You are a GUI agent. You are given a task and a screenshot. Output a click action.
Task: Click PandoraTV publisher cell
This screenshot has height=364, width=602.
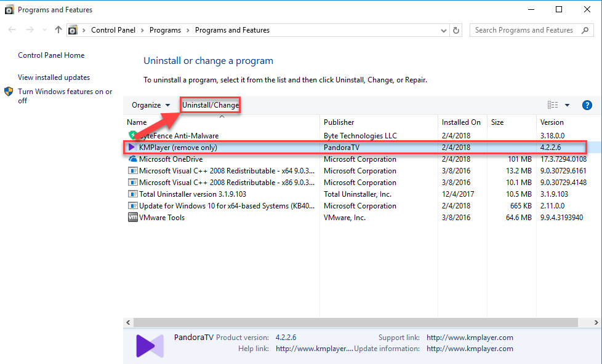(x=341, y=148)
